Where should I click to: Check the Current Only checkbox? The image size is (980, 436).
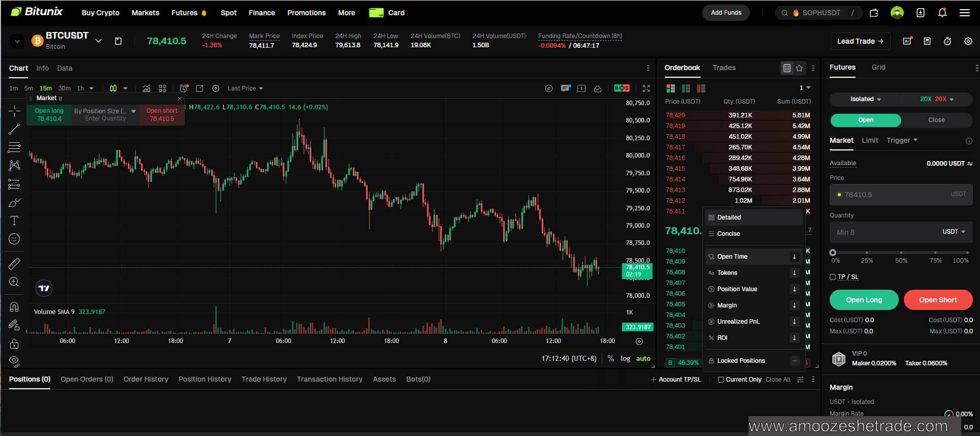(721, 380)
